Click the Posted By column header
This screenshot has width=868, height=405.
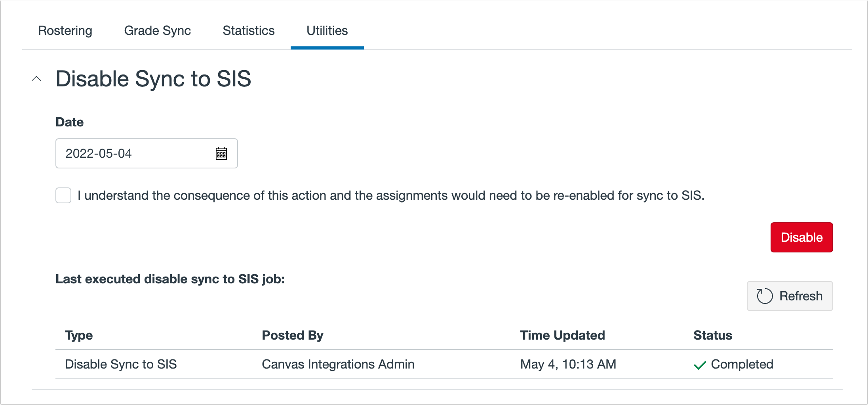tap(293, 335)
